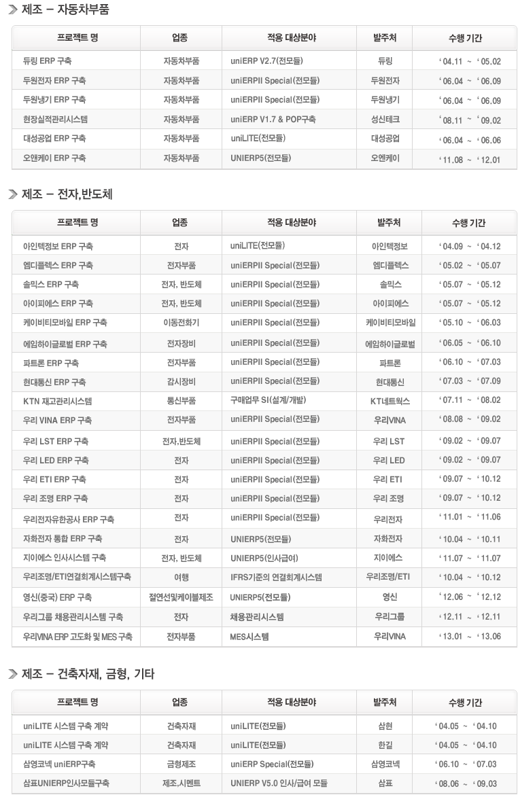Select the '금형제조' industry cell

click(182, 764)
